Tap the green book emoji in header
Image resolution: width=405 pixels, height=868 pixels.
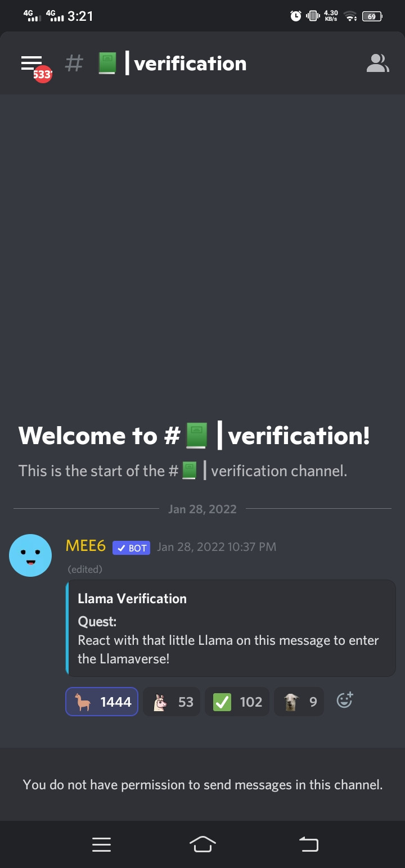pos(107,63)
